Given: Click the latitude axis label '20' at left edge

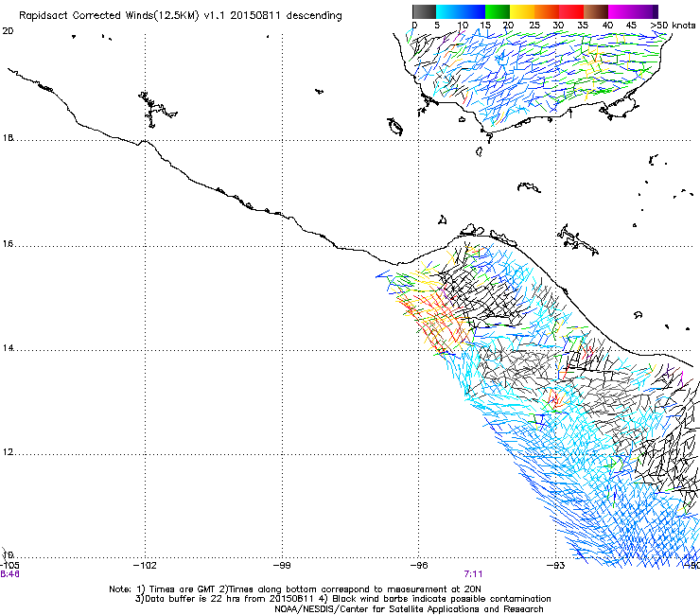Looking at the screenshot, I should (x=8, y=31).
